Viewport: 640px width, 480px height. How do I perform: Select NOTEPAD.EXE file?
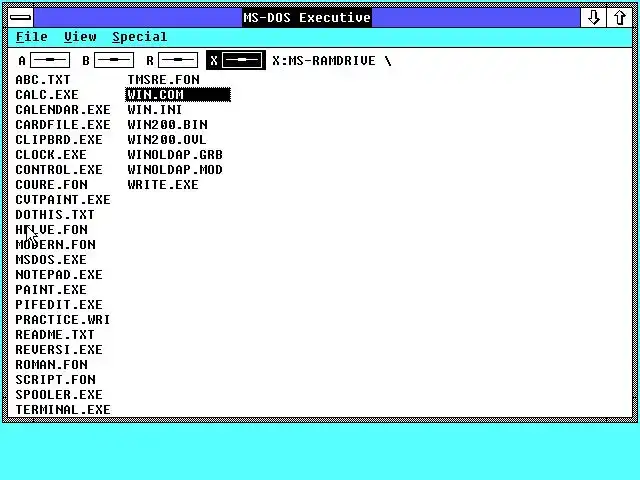coord(59,275)
